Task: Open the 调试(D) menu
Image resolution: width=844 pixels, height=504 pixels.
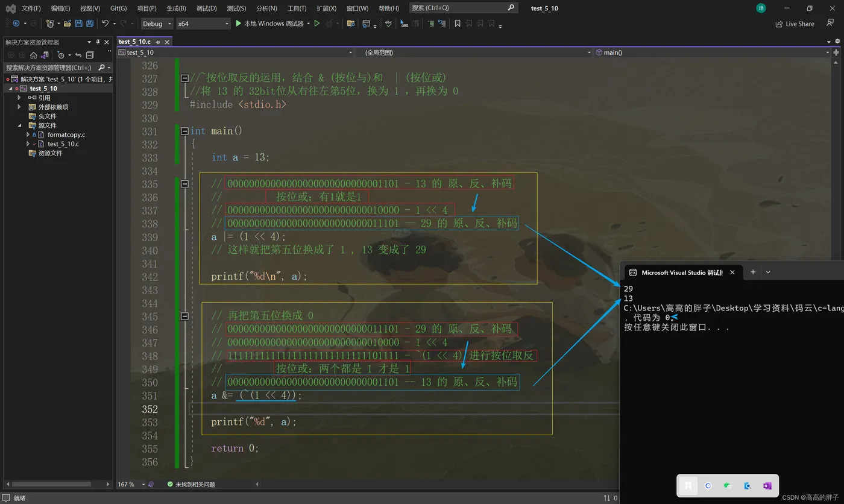Action: [x=206, y=8]
